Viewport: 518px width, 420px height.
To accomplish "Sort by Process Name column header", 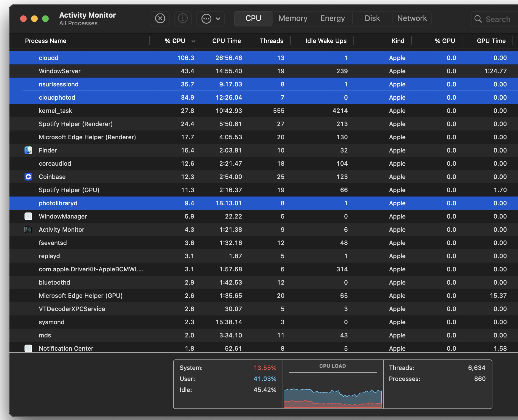I will click(x=46, y=41).
